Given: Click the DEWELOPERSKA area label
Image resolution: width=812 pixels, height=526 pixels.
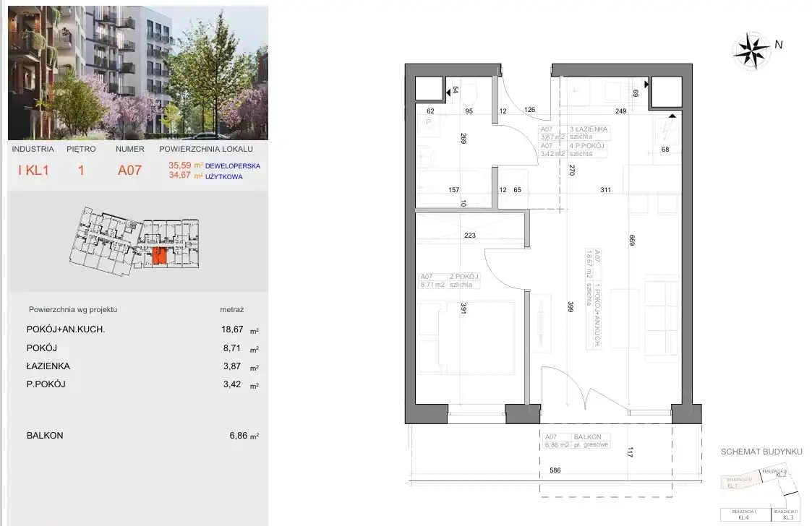Looking at the screenshot, I should click(x=234, y=165).
